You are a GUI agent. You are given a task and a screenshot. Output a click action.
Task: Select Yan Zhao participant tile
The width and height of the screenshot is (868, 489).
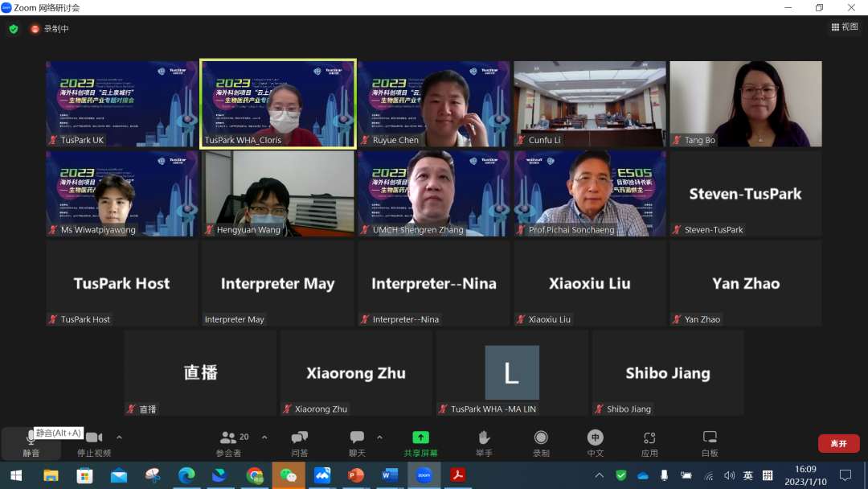pos(746,283)
